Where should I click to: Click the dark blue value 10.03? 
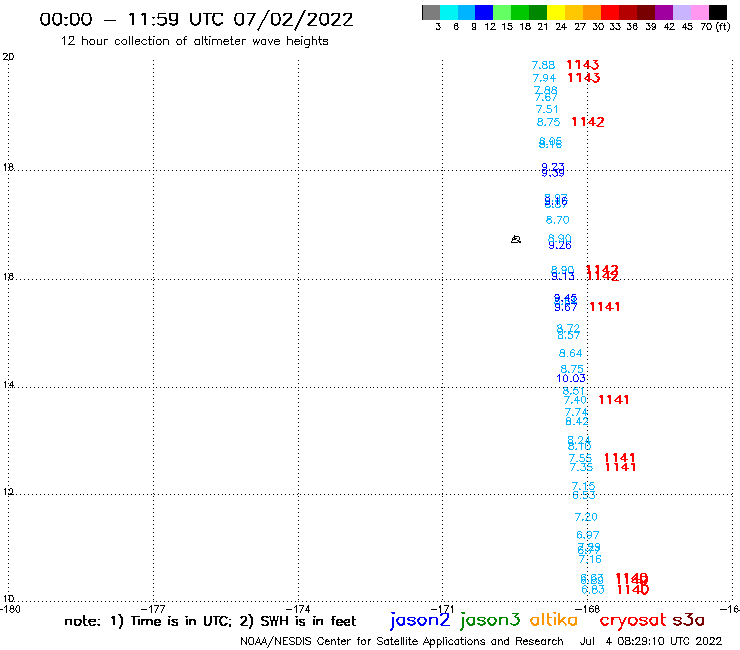pos(571,378)
